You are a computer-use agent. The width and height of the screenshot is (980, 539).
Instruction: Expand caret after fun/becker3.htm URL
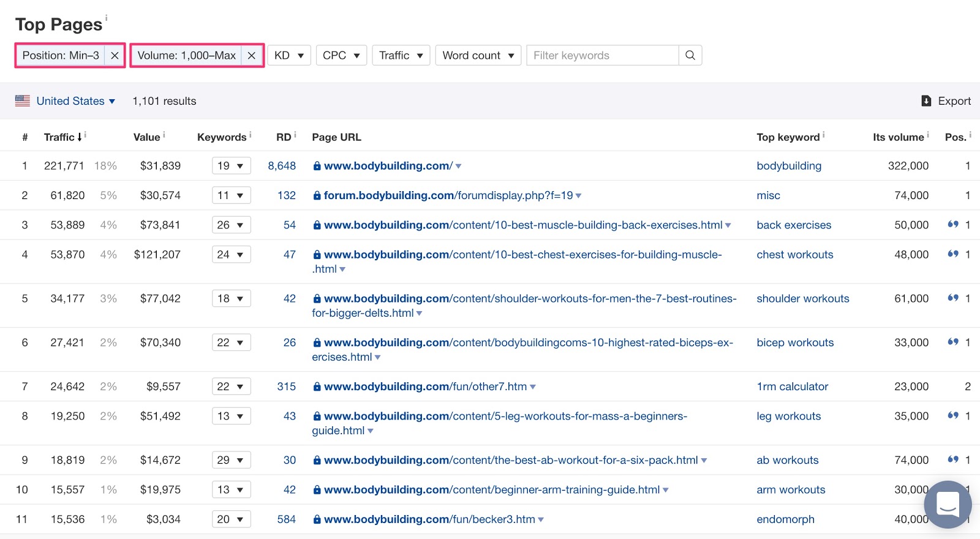tap(541, 519)
